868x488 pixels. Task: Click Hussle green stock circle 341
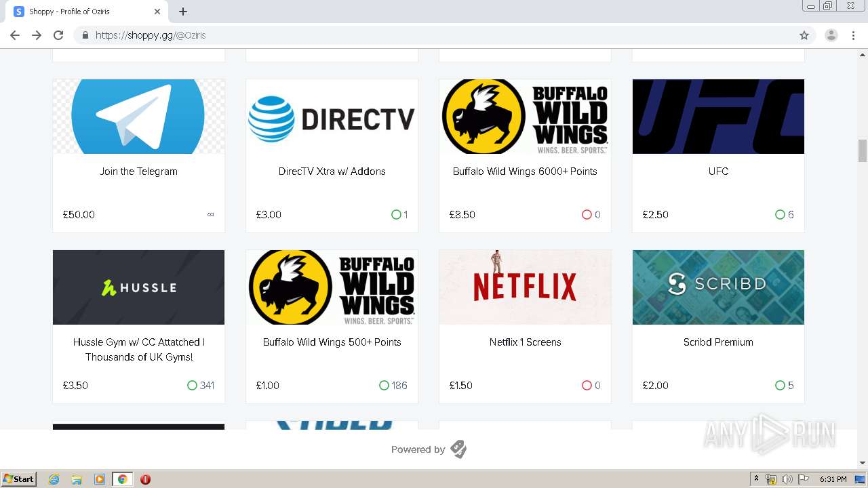point(192,386)
